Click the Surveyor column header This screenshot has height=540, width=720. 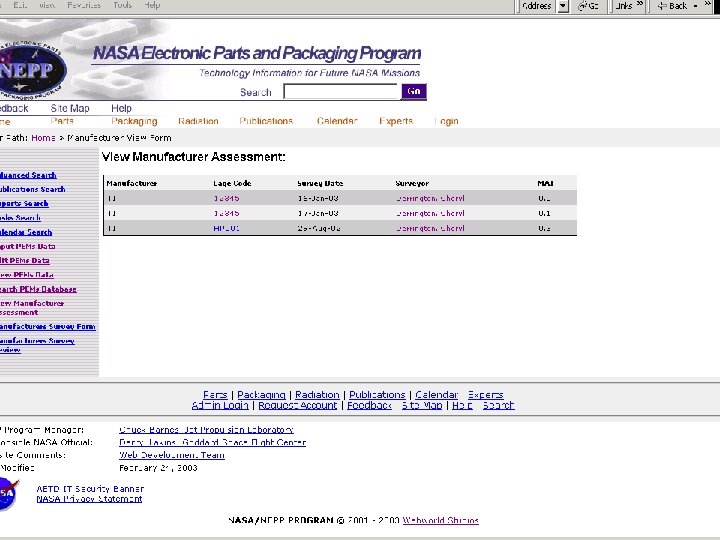[412, 183]
